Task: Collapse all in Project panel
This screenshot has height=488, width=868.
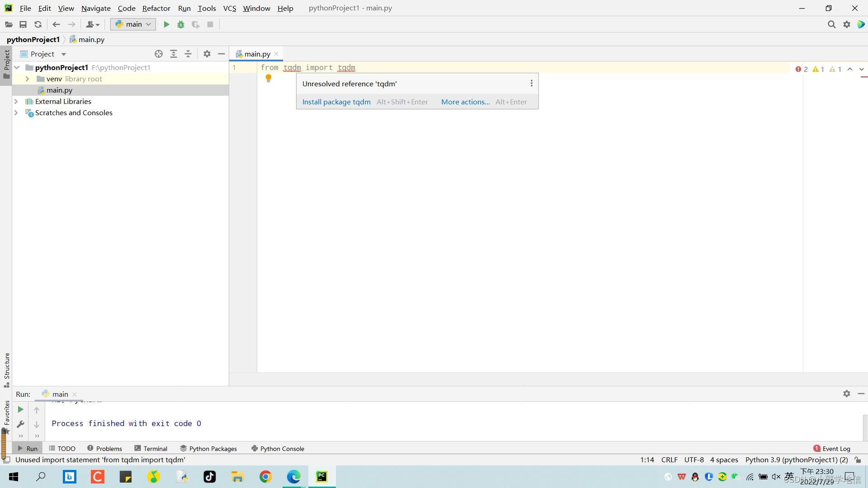Action: tap(188, 54)
